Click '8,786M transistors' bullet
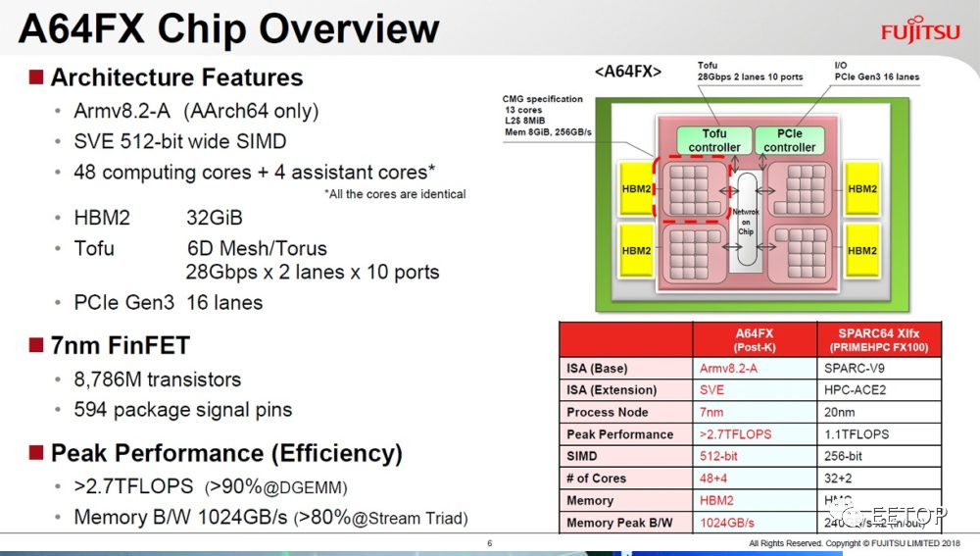The height and width of the screenshot is (556, 980). click(x=158, y=379)
